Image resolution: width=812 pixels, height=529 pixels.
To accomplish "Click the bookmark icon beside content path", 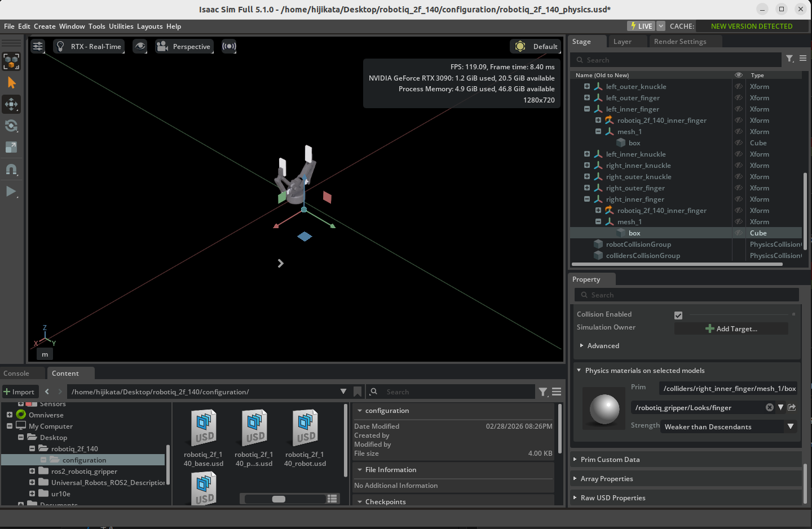I will point(358,392).
